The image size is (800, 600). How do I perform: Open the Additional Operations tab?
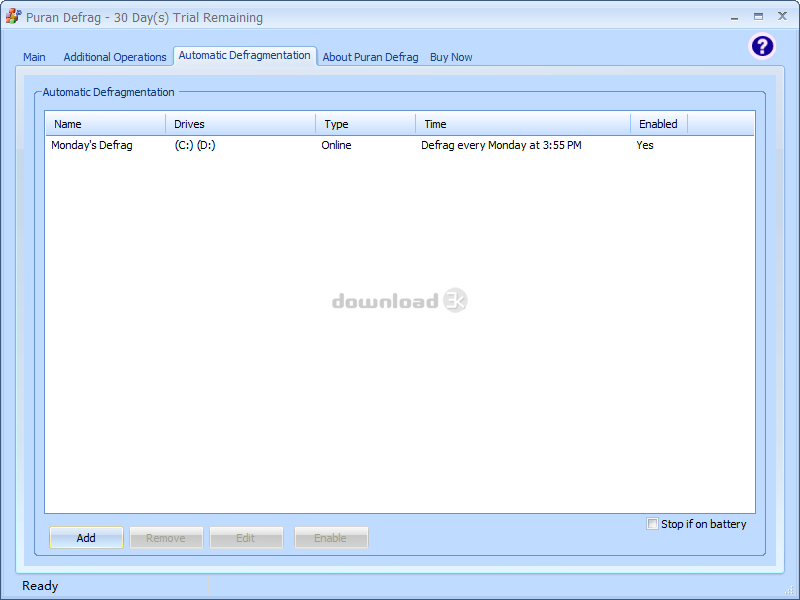[x=115, y=57]
